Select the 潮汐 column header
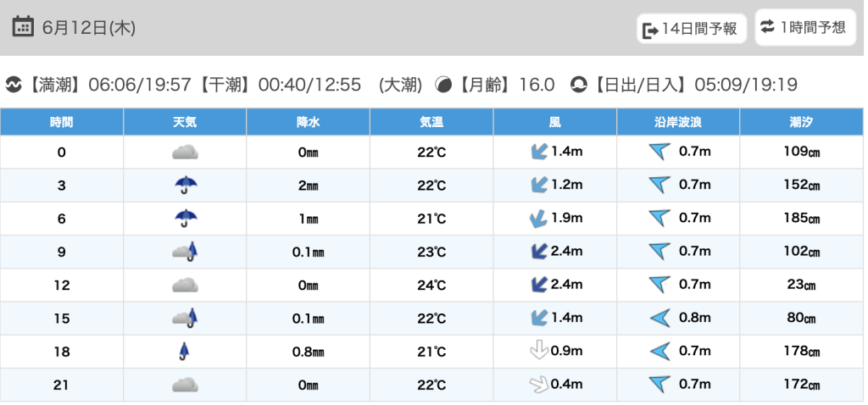 tap(801, 122)
